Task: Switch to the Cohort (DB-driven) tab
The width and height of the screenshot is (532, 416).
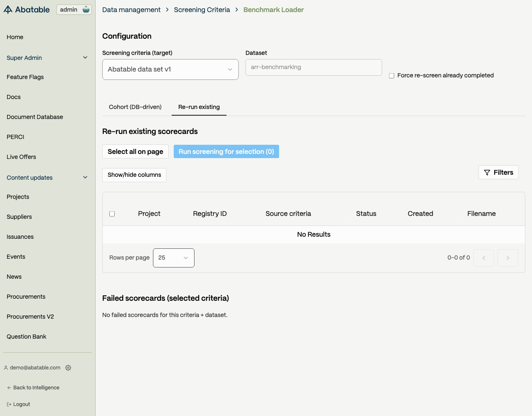Action: (x=135, y=107)
